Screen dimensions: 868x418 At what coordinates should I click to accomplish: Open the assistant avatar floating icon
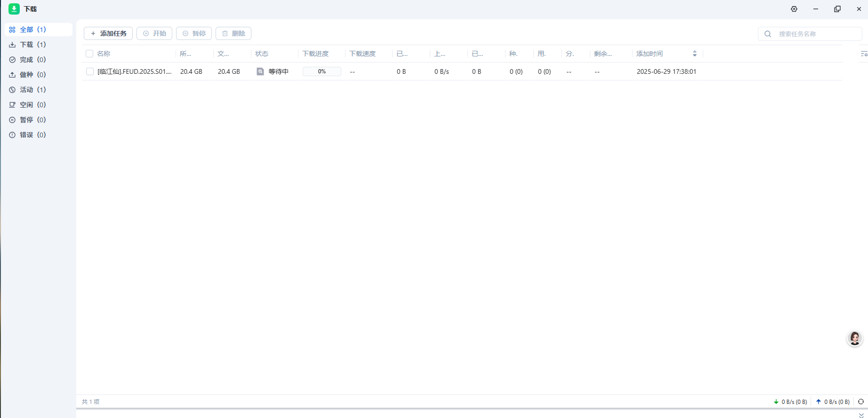pyautogui.click(x=855, y=338)
